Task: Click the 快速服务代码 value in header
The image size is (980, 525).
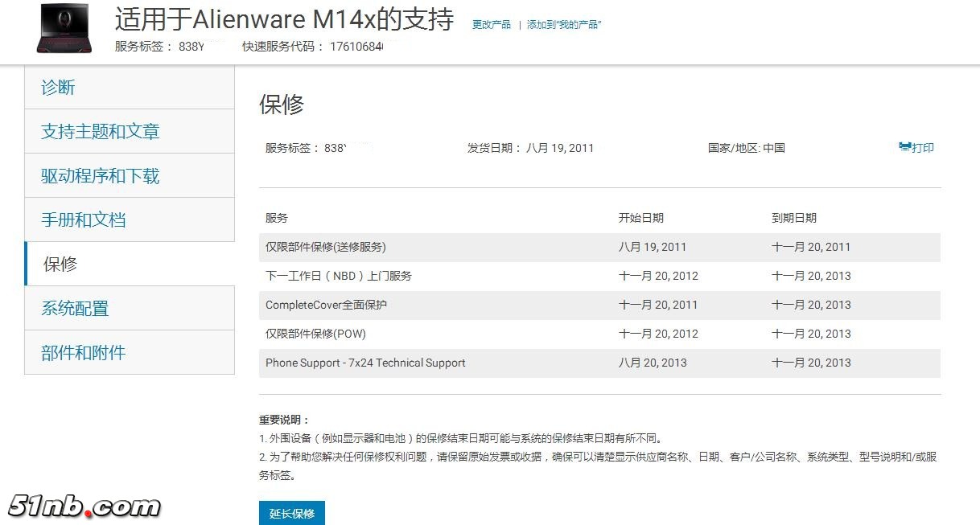Action: [x=356, y=47]
